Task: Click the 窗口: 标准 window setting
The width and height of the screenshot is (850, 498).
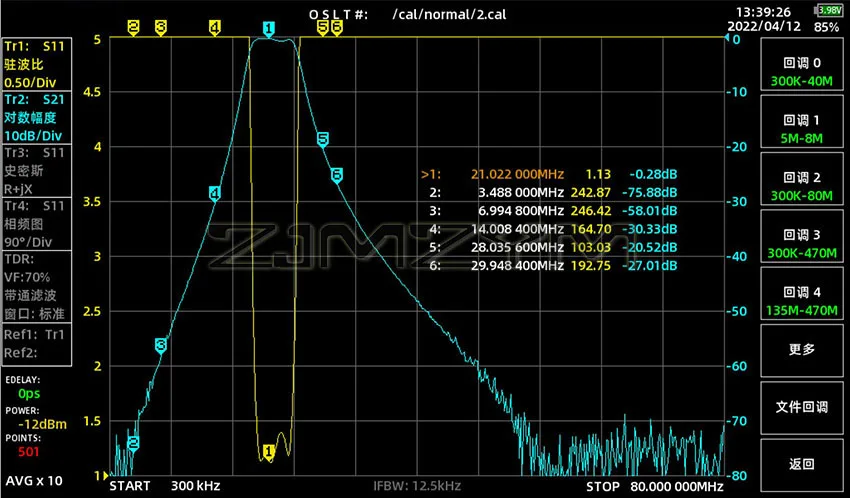Action: pyautogui.click(x=34, y=314)
